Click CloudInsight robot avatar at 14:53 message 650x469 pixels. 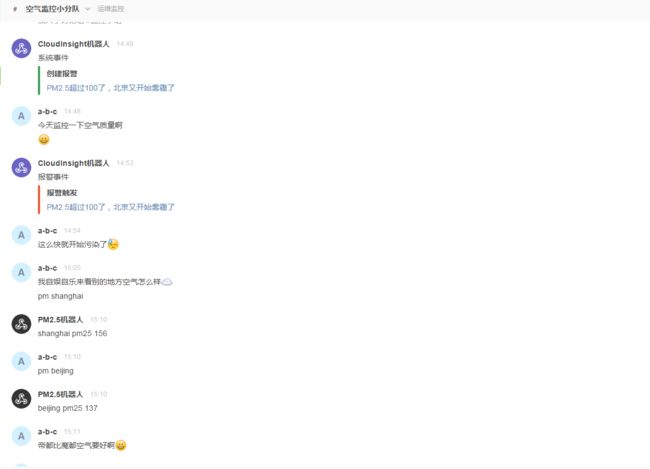[21, 168]
